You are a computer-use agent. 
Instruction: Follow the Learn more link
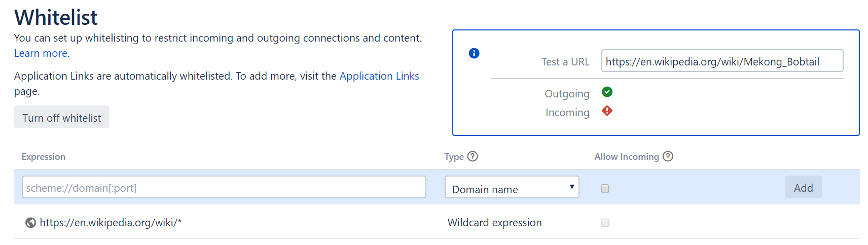(41, 53)
